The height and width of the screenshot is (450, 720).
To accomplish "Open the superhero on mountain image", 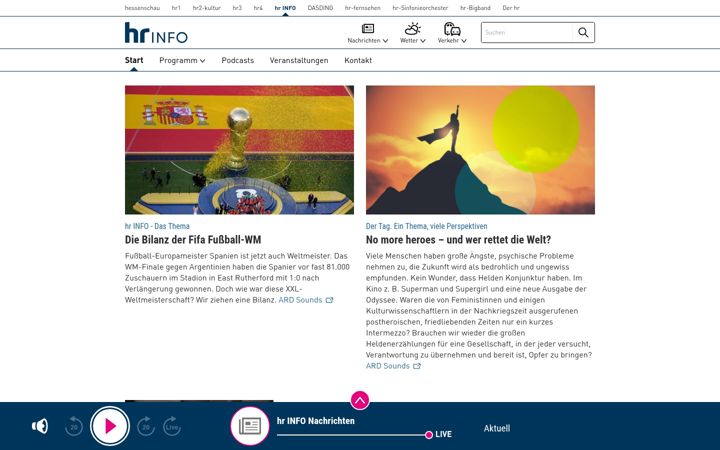I will point(480,150).
